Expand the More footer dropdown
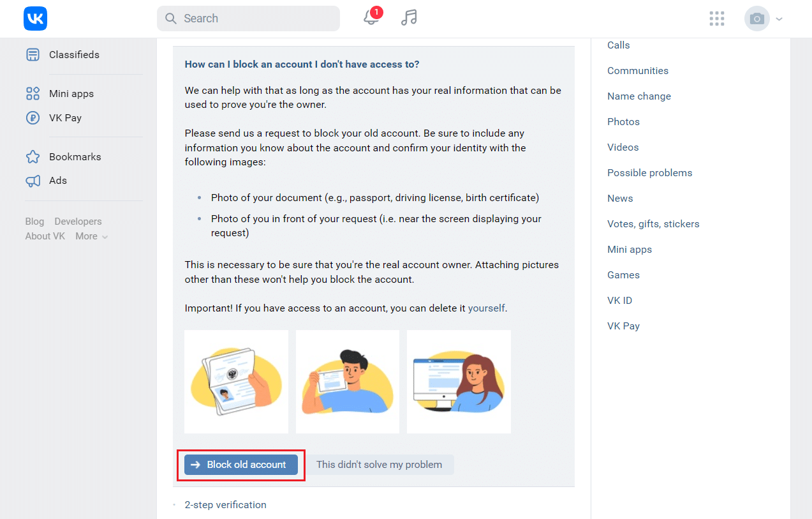Image resolution: width=812 pixels, height=519 pixels. coord(91,236)
